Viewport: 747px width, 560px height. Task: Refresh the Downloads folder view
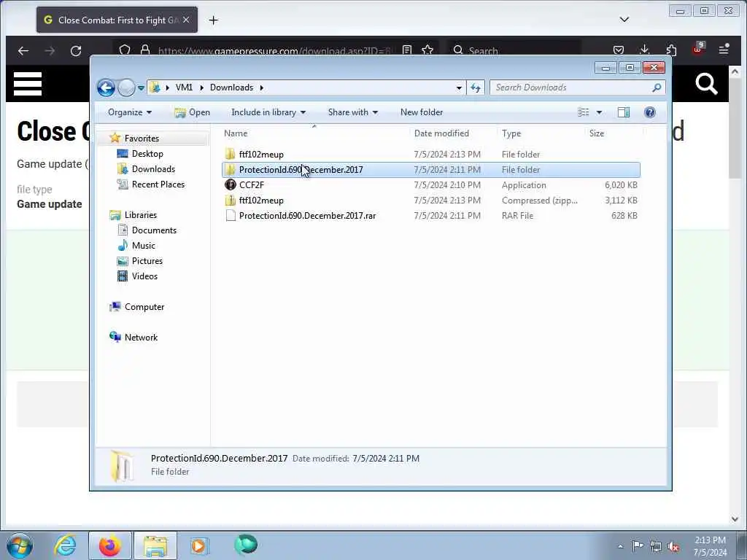tap(476, 87)
